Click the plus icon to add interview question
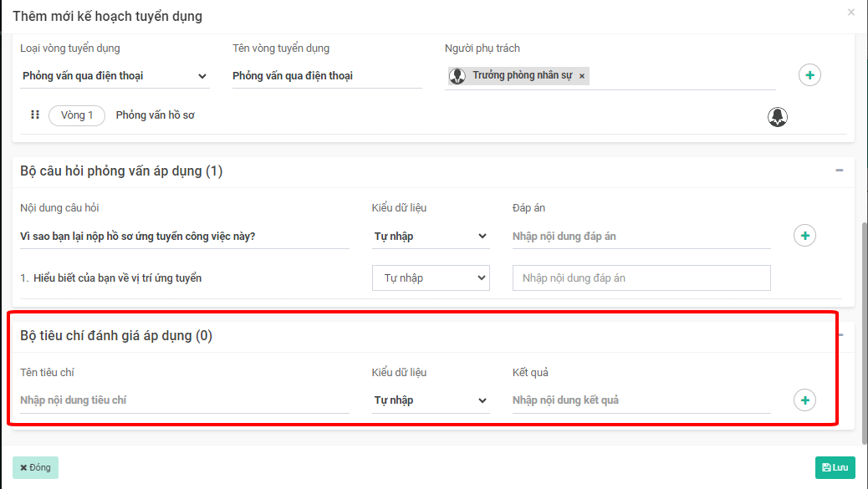868x489 pixels. tap(804, 237)
